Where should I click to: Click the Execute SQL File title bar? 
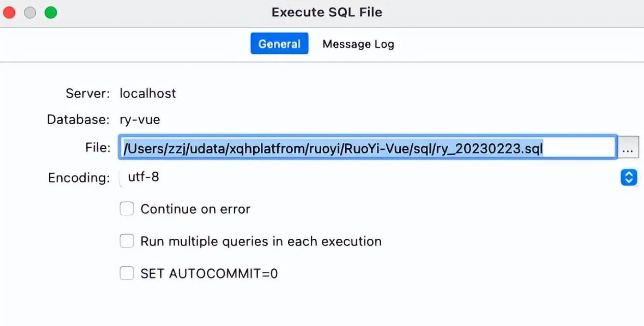coord(327,12)
